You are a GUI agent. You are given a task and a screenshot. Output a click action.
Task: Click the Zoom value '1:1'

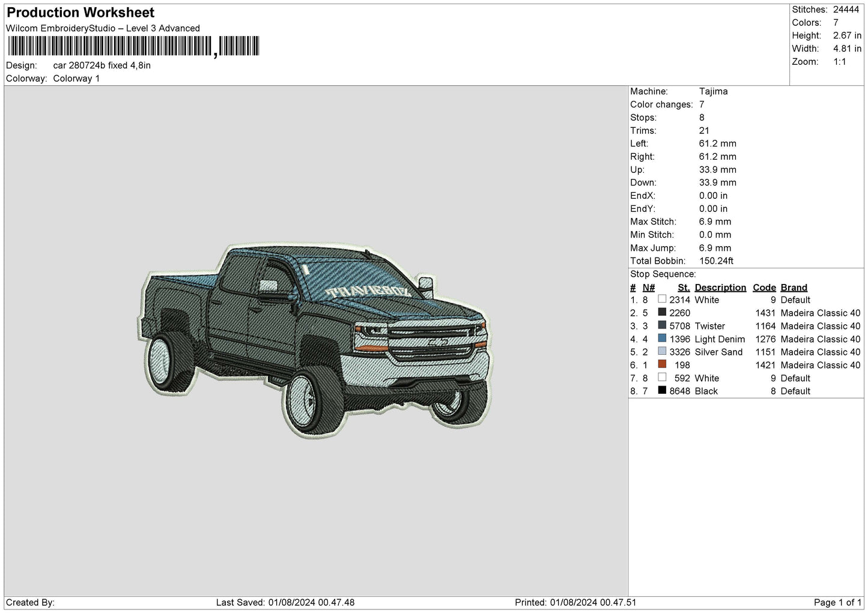pyautogui.click(x=839, y=62)
